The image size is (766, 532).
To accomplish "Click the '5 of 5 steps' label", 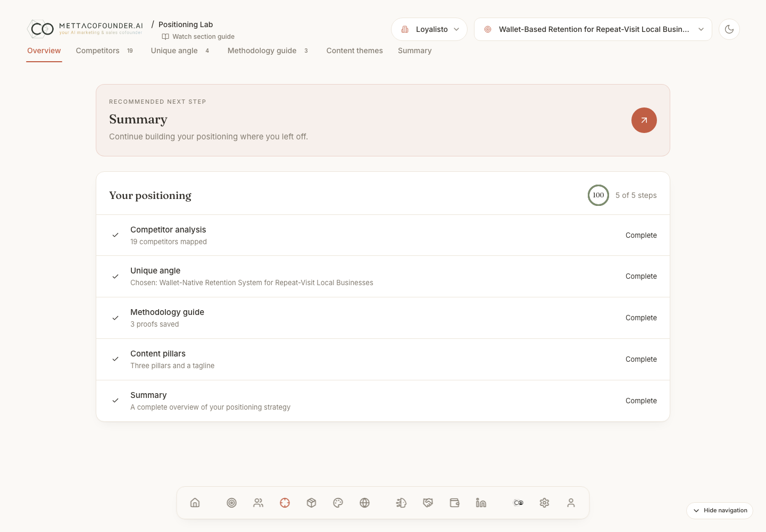I will tap(636, 195).
